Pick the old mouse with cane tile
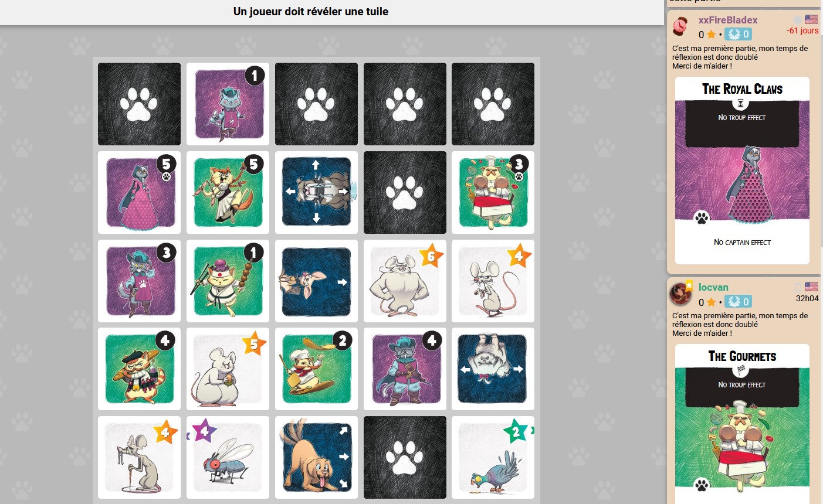Screen dimensions: 823x504 pyautogui.click(x=139, y=457)
